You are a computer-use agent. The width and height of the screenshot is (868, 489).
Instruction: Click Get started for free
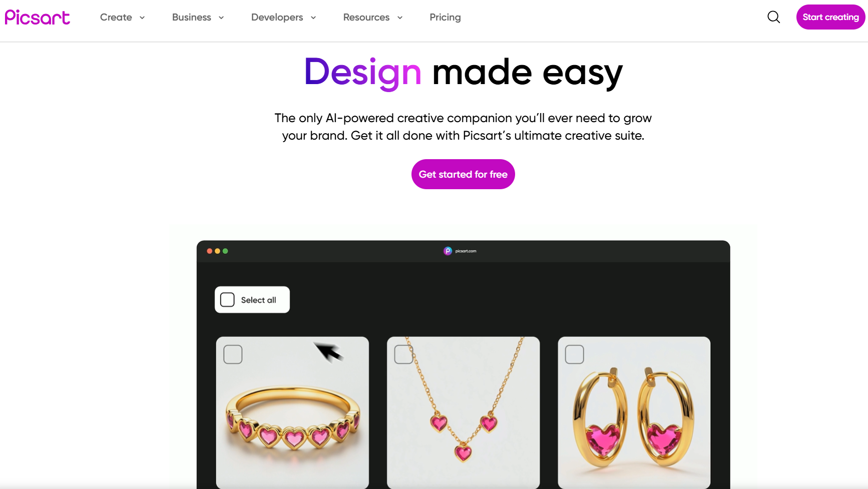click(x=463, y=174)
